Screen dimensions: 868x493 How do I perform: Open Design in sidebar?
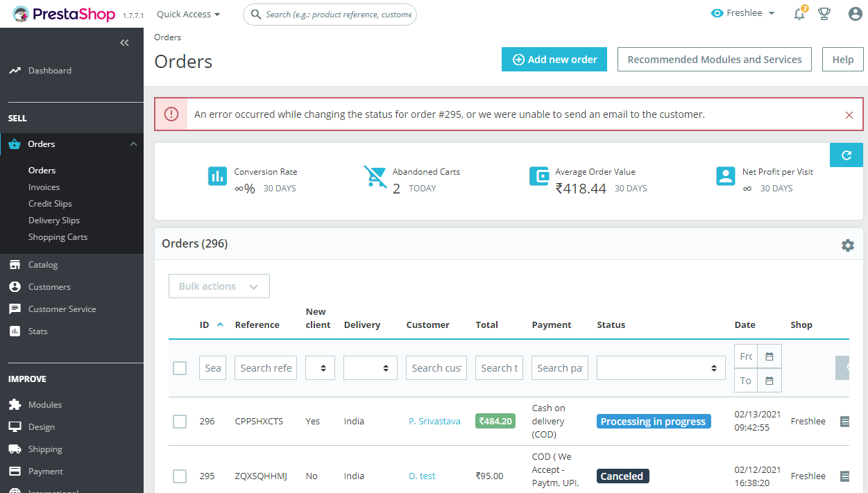(x=41, y=427)
